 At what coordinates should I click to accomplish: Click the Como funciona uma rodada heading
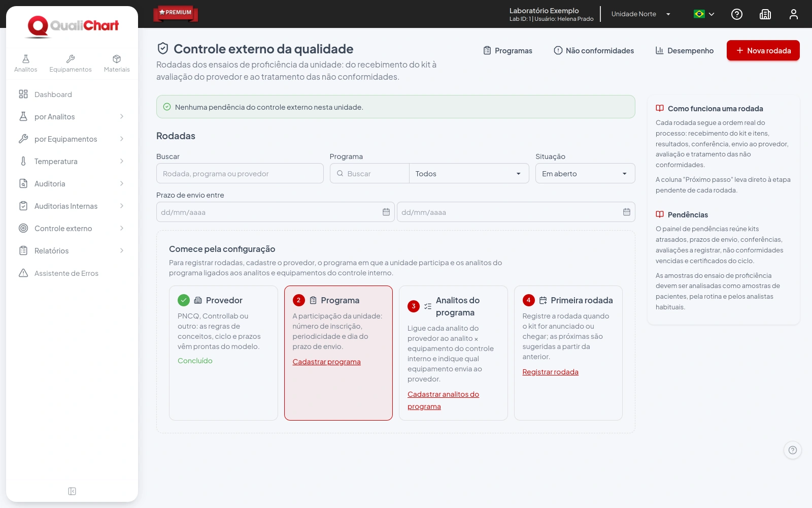point(715,109)
